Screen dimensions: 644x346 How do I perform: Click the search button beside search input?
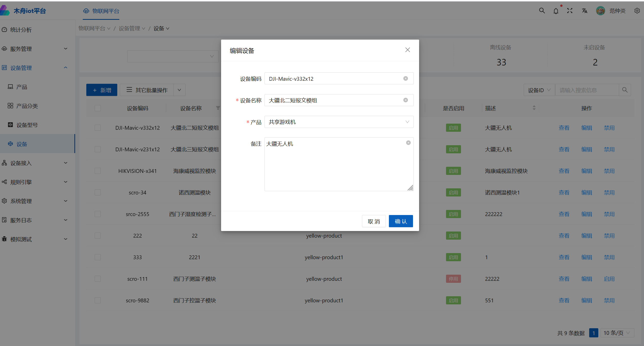click(625, 90)
